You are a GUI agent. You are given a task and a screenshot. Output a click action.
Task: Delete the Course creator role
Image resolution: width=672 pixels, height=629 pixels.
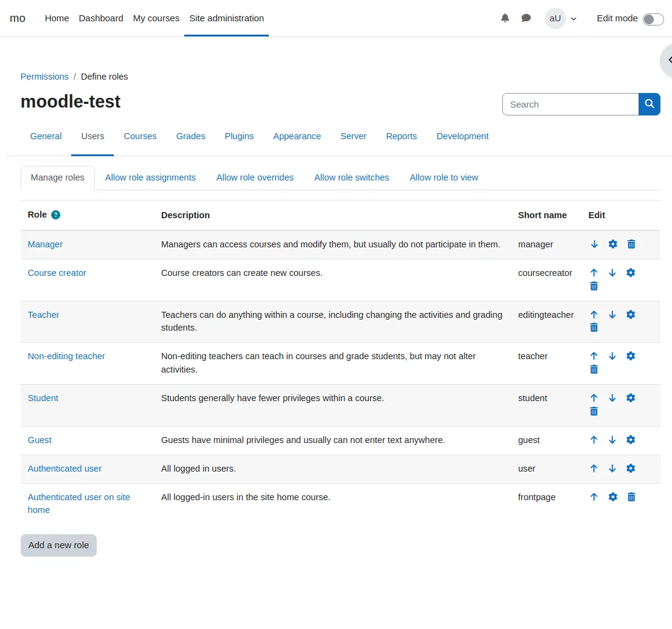[594, 286]
